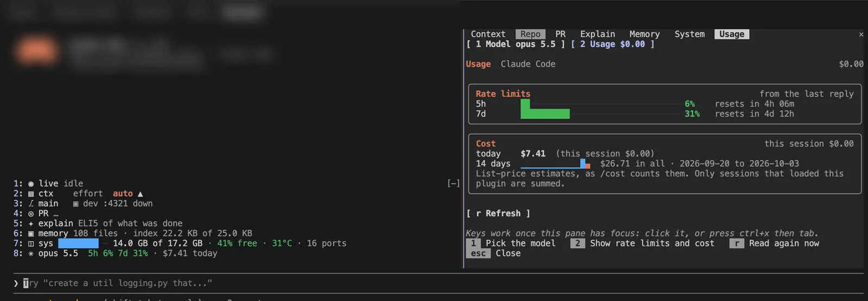The height and width of the screenshot is (301, 868).
Task: Click the 'Rate limits' heading
Action: 503,94
